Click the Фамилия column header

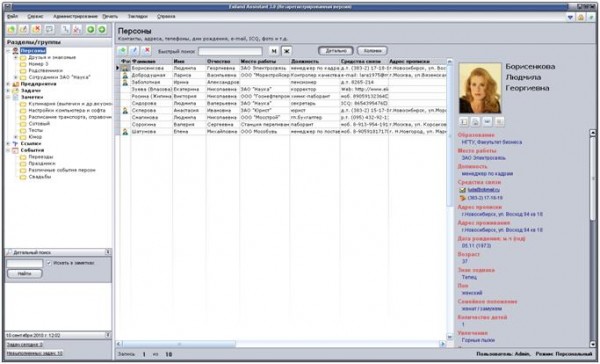tap(152, 62)
